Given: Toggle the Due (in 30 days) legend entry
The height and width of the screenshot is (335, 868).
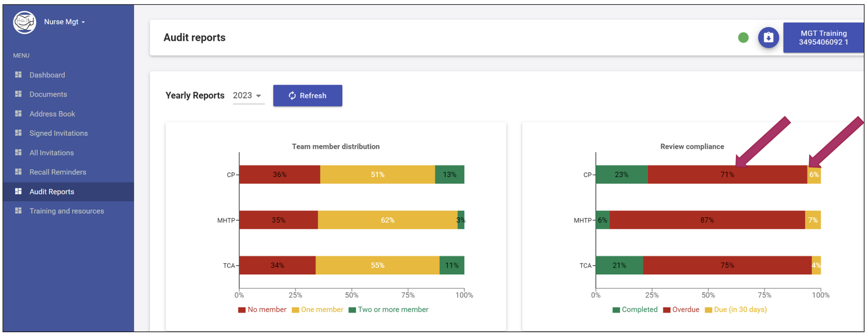Looking at the screenshot, I should click(736, 309).
